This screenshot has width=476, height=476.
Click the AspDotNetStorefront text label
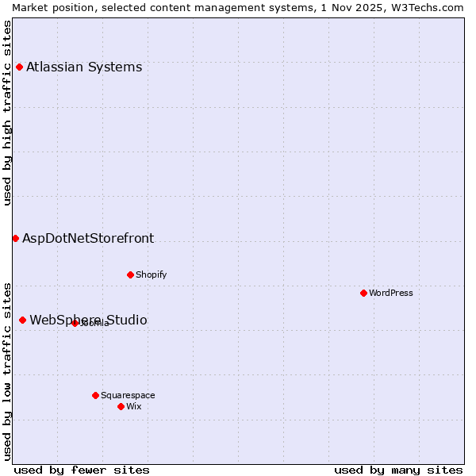pos(88,238)
